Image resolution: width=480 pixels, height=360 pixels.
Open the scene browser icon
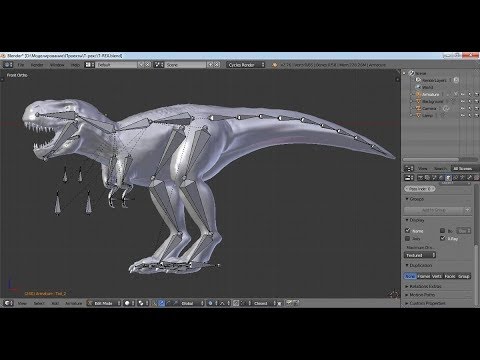[x=159, y=65]
